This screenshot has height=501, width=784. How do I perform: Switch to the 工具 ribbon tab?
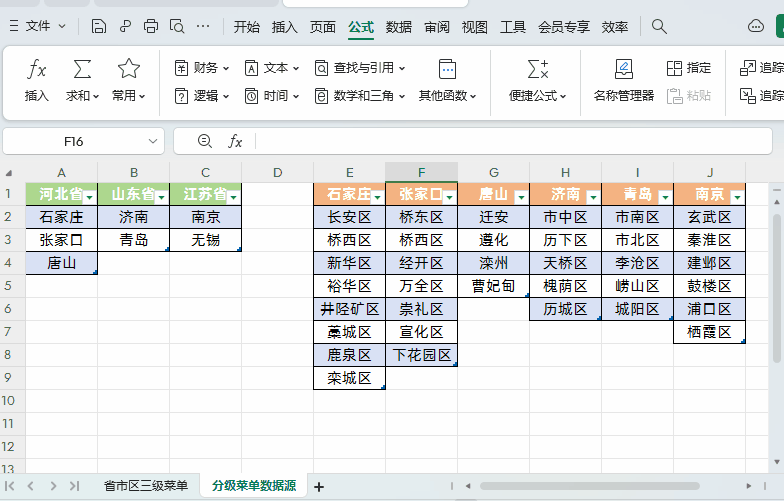point(512,27)
